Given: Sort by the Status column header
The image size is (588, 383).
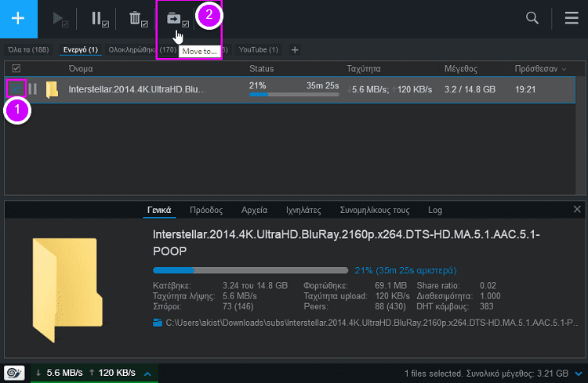Looking at the screenshot, I should coord(261,69).
